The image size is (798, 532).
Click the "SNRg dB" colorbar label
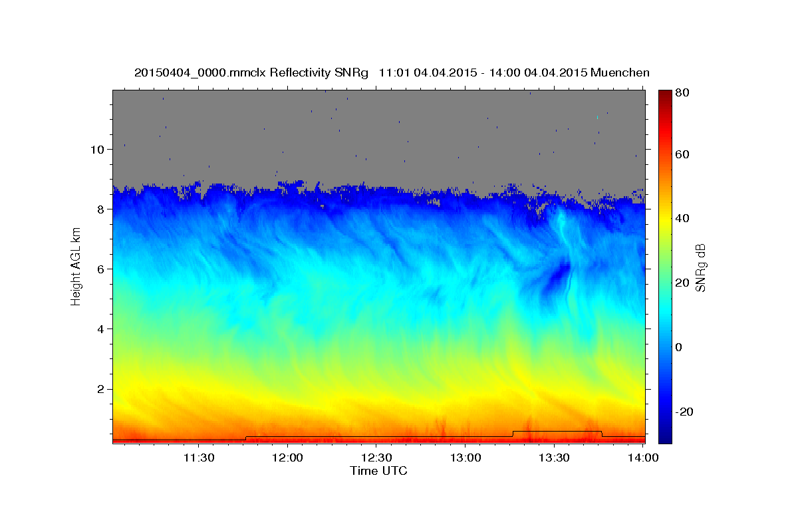point(700,267)
